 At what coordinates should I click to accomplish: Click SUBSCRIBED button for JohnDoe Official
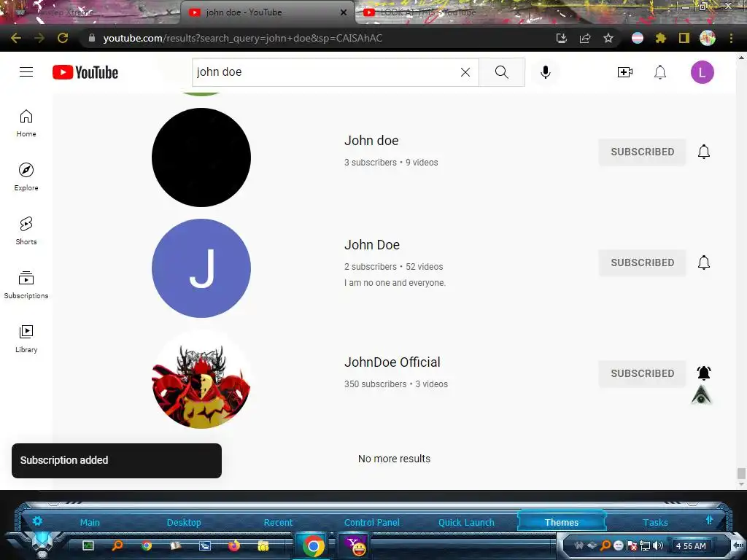(x=642, y=373)
